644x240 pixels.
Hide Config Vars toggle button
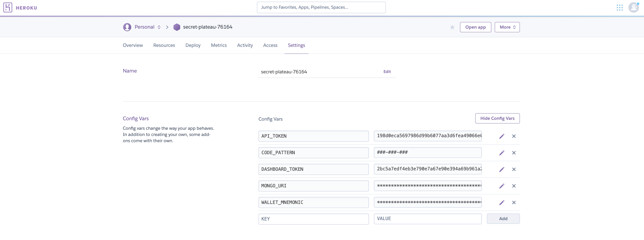coord(497,118)
